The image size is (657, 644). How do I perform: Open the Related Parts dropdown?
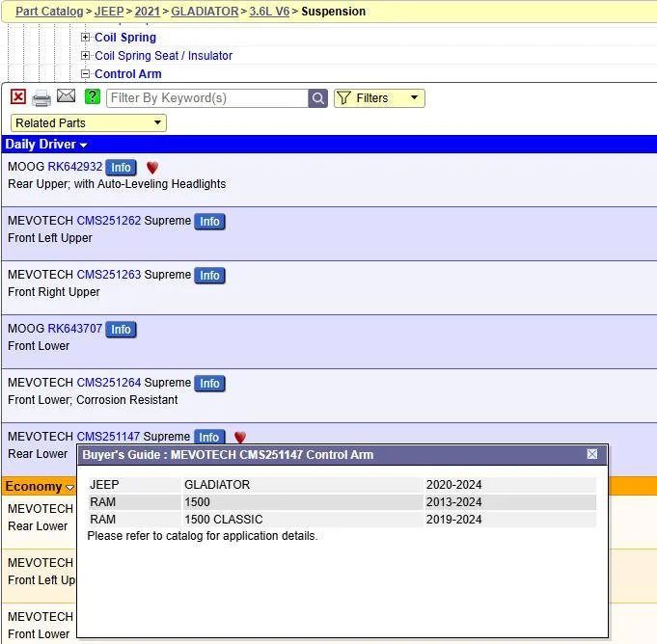pyautogui.click(x=89, y=123)
